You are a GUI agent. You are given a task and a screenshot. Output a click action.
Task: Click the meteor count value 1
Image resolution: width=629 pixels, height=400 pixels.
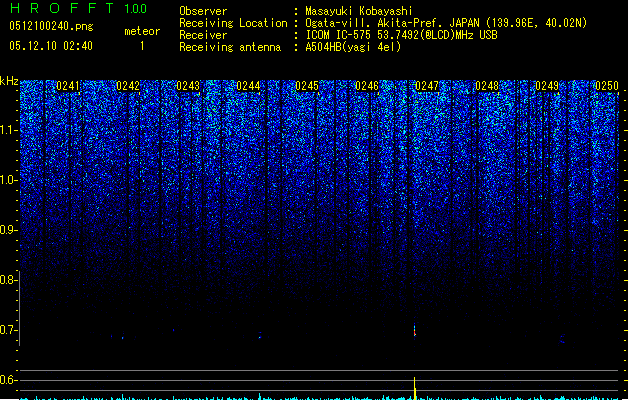coord(142,46)
